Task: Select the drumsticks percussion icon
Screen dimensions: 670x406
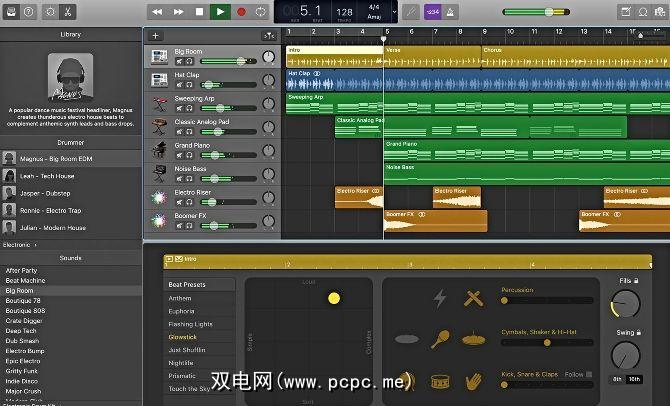Action: [x=473, y=298]
